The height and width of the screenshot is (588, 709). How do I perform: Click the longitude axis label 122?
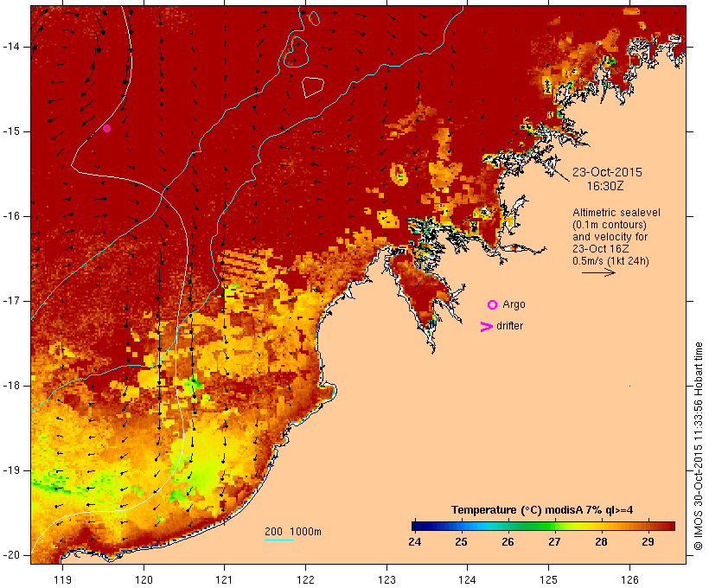306,579
